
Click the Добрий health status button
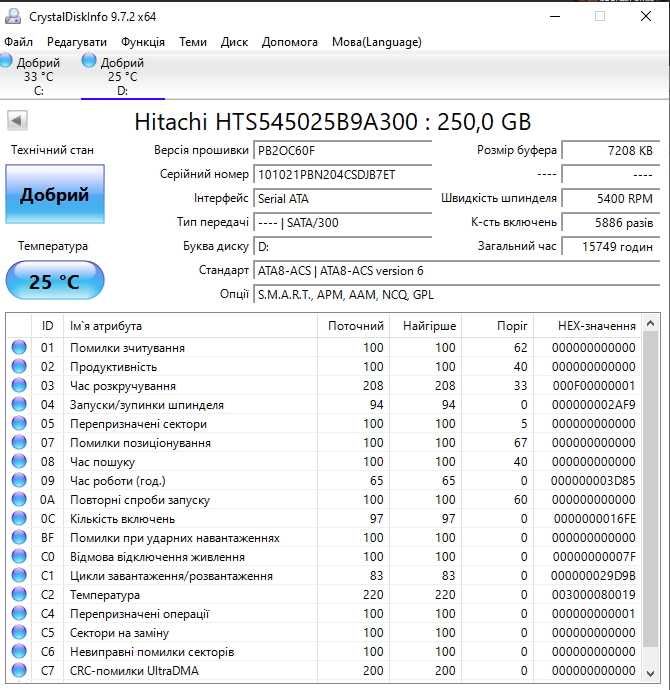(x=55, y=194)
